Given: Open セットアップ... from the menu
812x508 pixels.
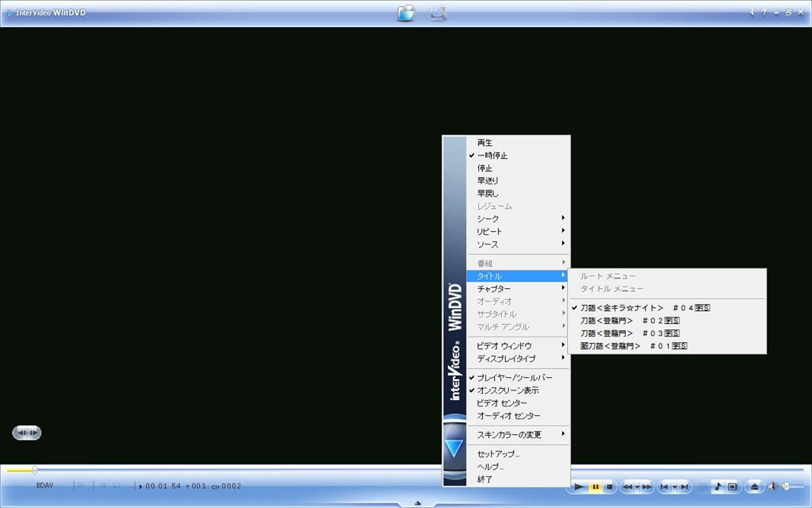Looking at the screenshot, I should 518,453.
